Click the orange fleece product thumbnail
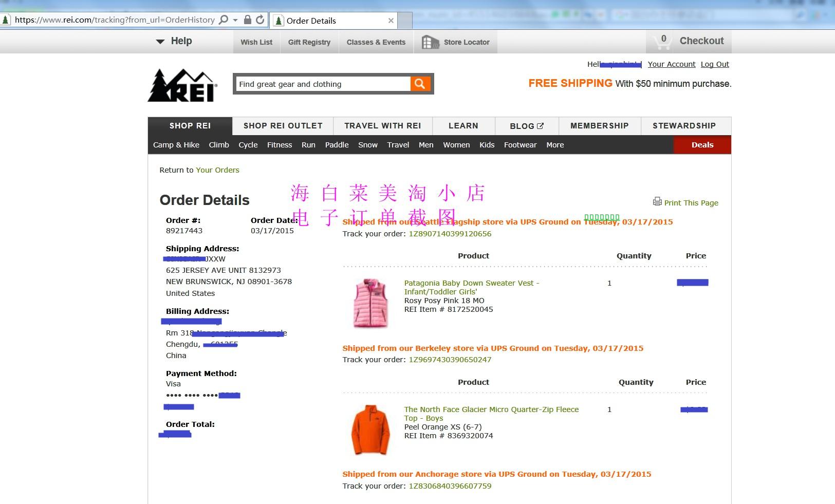The image size is (835, 504). (370, 430)
